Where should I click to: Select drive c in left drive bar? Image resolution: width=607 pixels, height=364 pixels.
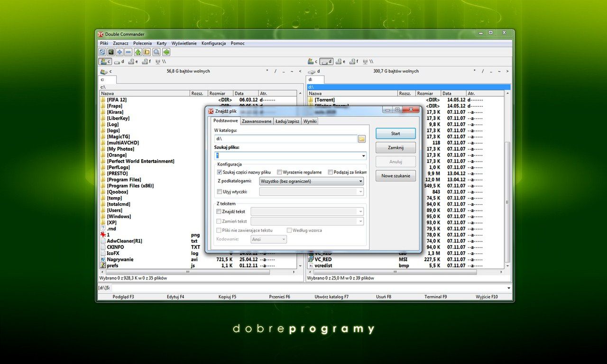[x=105, y=62]
